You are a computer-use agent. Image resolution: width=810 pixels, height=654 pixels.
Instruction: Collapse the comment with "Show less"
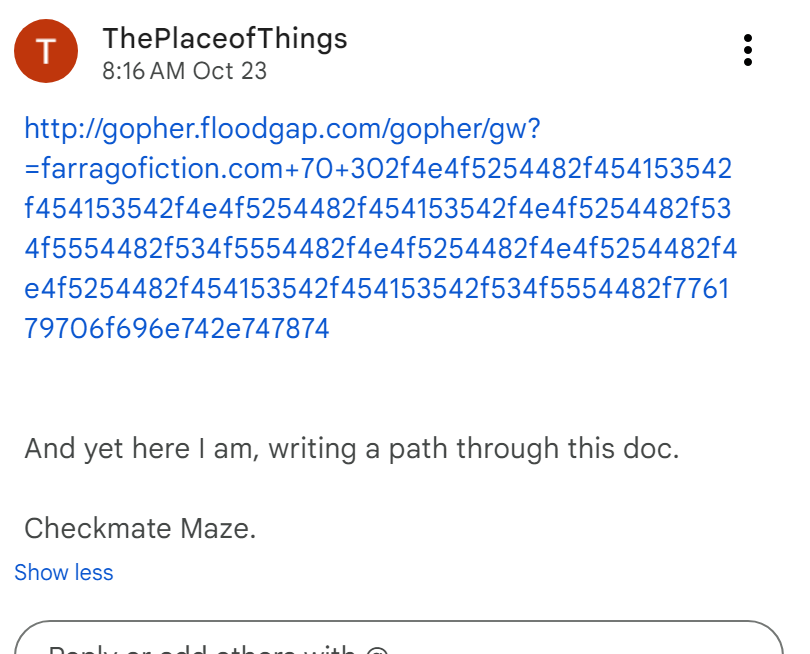(x=64, y=573)
